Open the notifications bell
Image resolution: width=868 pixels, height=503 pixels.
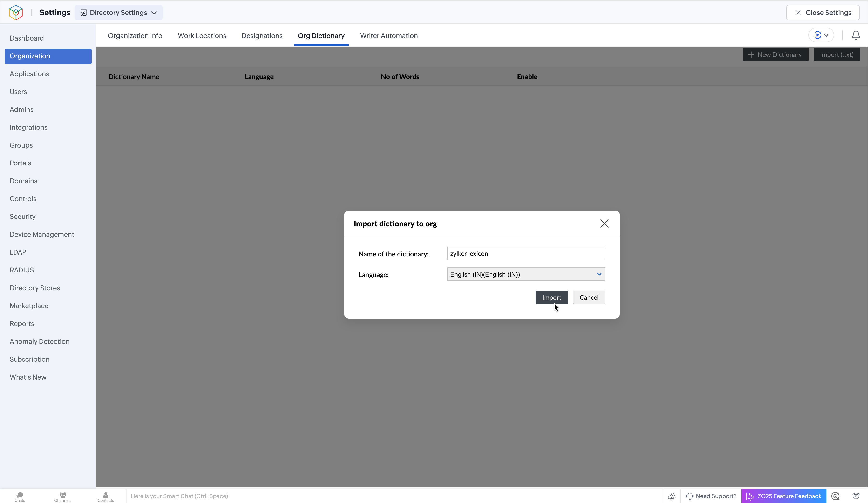pyautogui.click(x=856, y=35)
